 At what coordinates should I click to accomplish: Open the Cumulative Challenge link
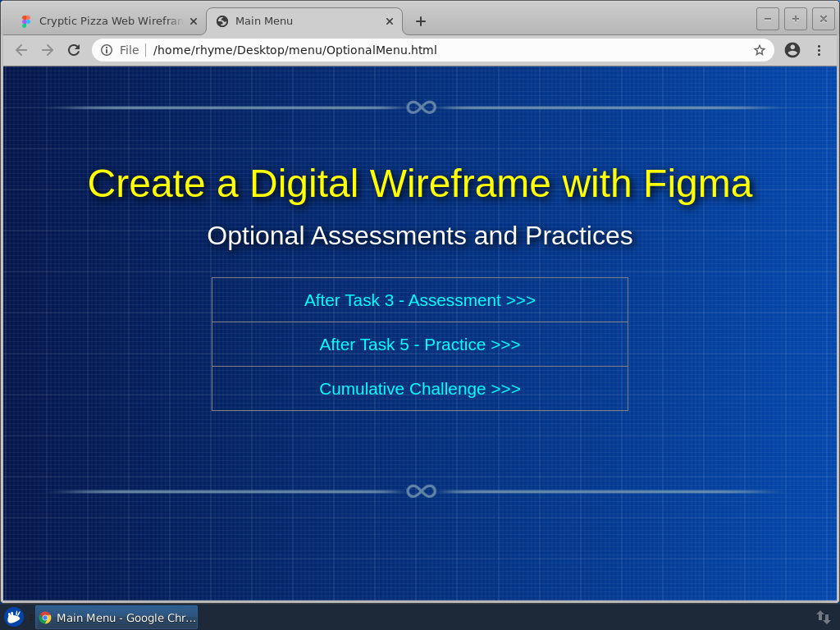pos(419,389)
